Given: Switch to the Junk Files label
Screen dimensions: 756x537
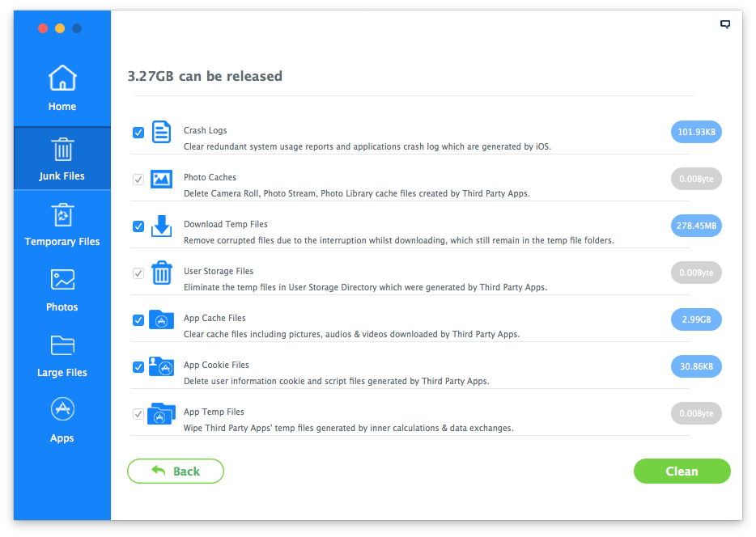Looking at the screenshot, I should [x=62, y=176].
